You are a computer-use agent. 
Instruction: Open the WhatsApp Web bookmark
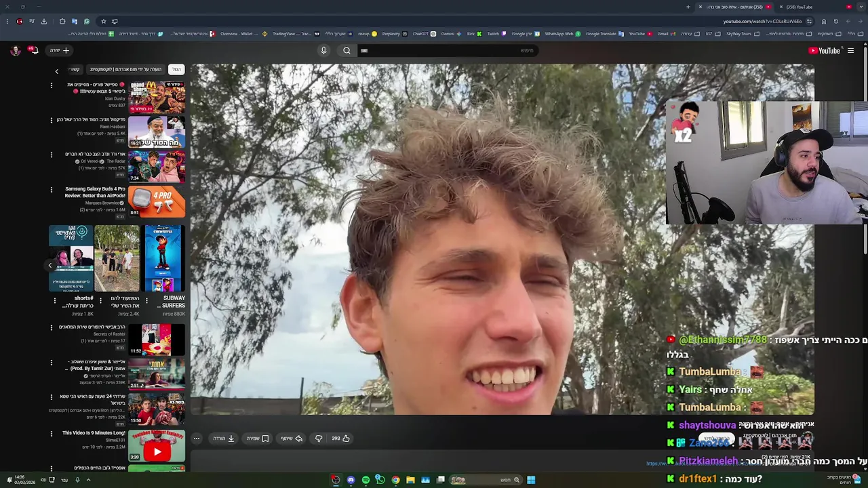[563, 33]
